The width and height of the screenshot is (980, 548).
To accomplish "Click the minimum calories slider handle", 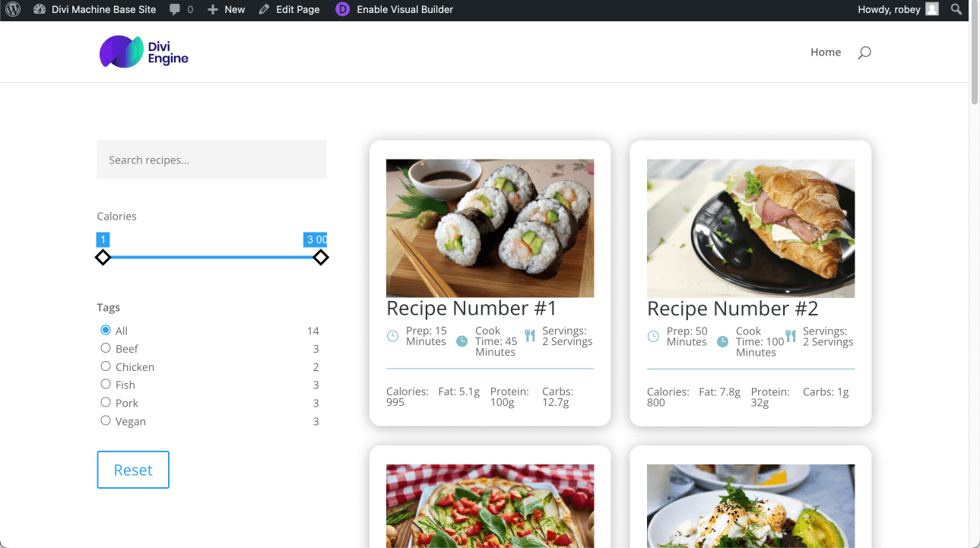I will pos(103,258).
